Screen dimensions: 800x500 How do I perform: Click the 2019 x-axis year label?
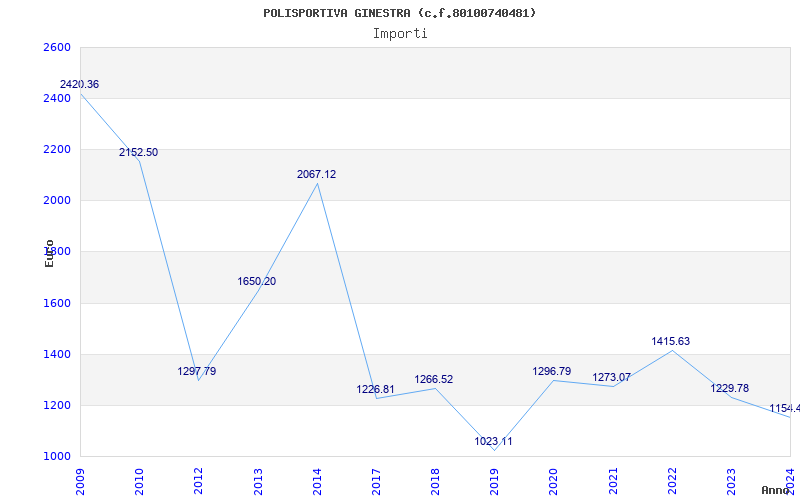tap(494, 481)
